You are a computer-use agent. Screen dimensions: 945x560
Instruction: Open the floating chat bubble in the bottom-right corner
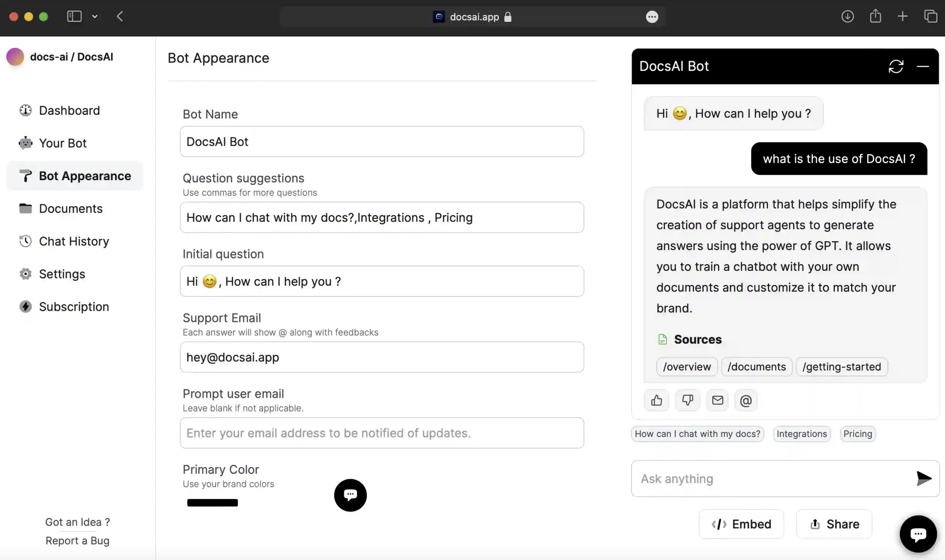(918, 534)
